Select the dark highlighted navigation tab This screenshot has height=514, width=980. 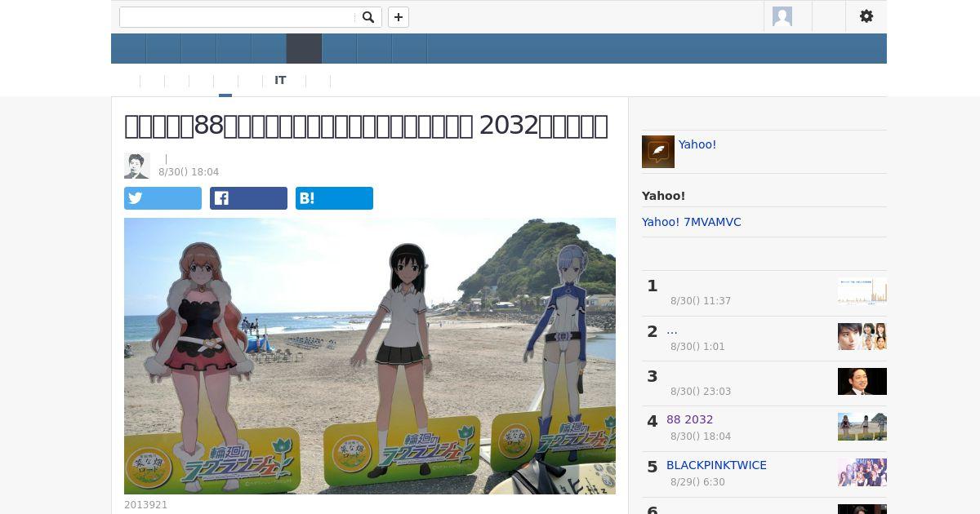304,49
